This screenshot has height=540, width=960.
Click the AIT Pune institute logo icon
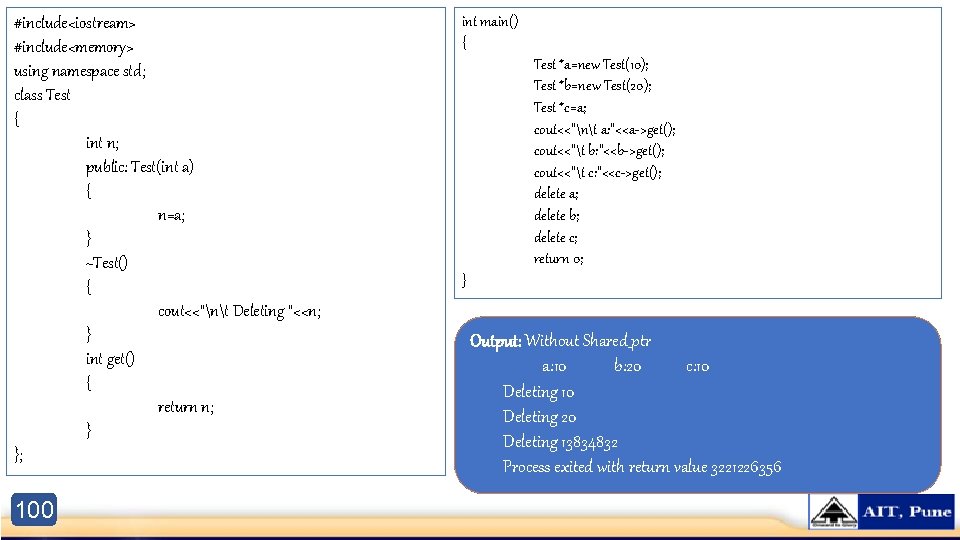(x=833, y=512)
